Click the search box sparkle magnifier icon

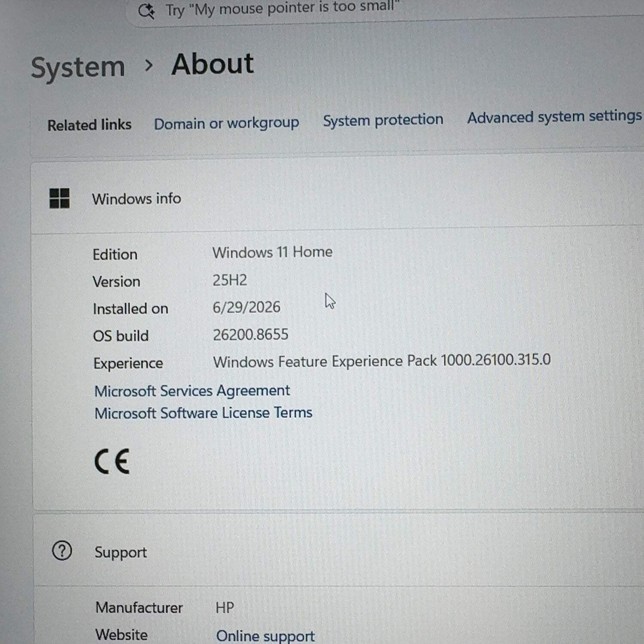pos(146,11)
